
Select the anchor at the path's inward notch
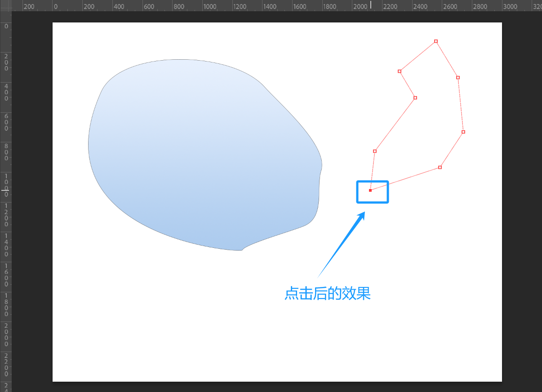click(415, 98)
